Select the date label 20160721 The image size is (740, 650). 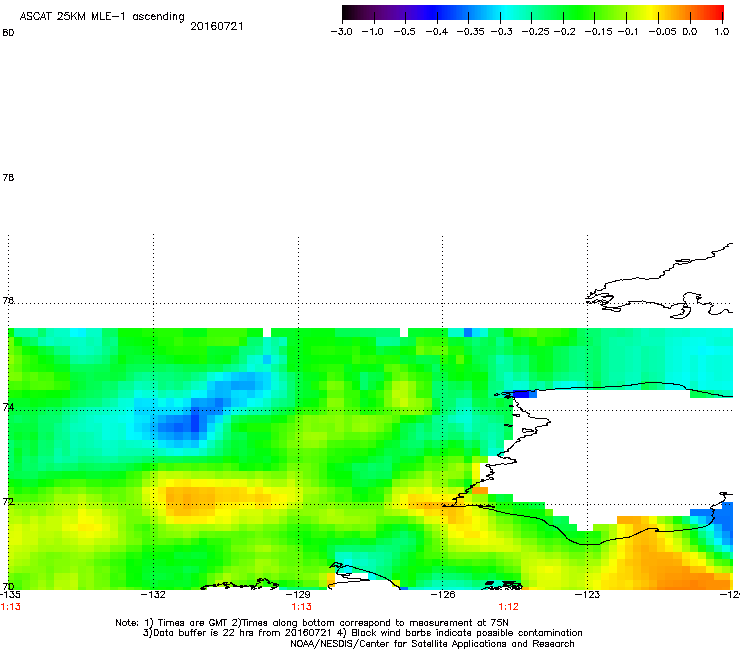(x=217, y=26)
